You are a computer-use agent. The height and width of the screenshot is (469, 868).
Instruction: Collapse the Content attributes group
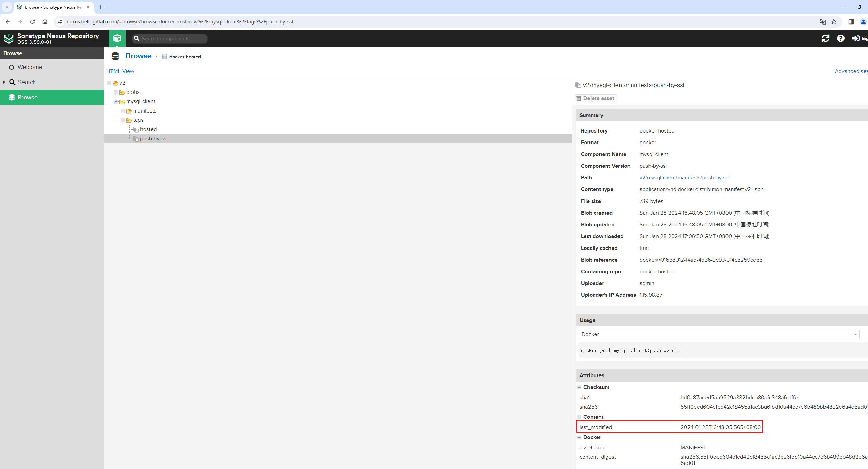coord(579,417)
